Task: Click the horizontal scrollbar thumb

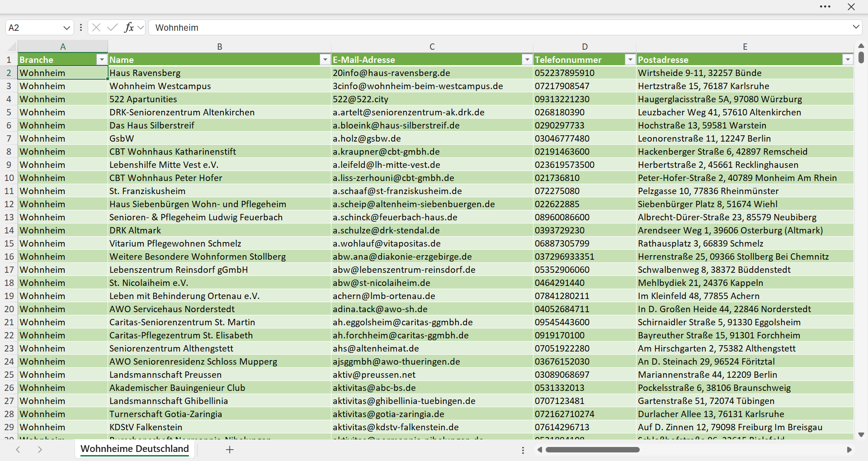Action: (x=593, y=450)
